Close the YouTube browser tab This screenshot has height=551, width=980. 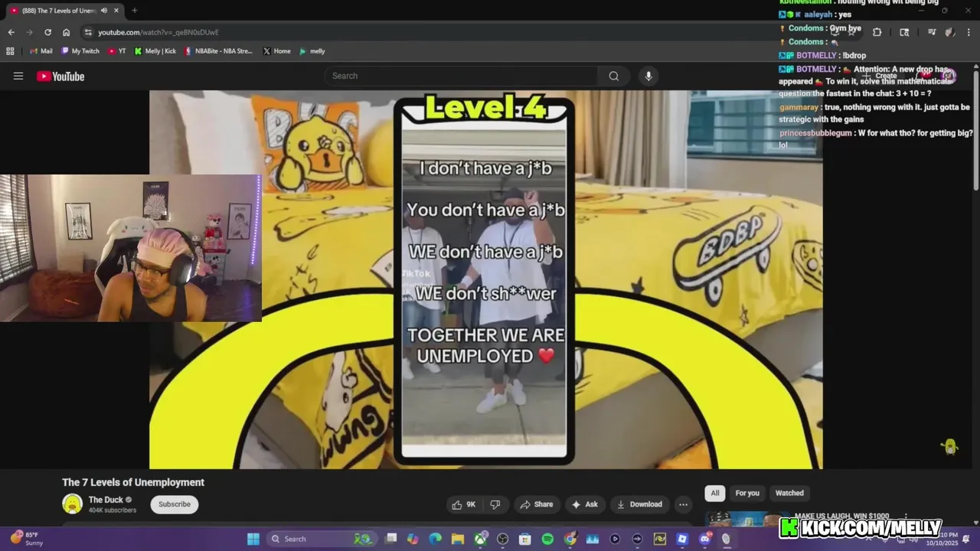(x=117, y=11)
